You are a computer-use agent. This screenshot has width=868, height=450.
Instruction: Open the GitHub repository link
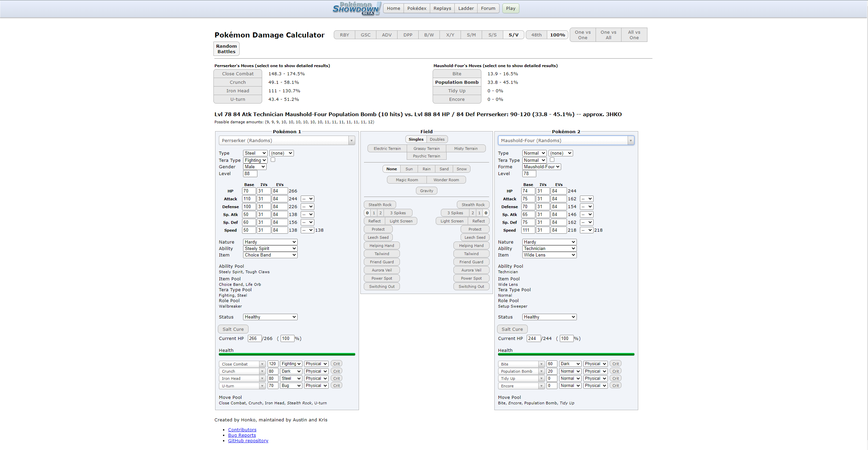click(x=248, y=441)
